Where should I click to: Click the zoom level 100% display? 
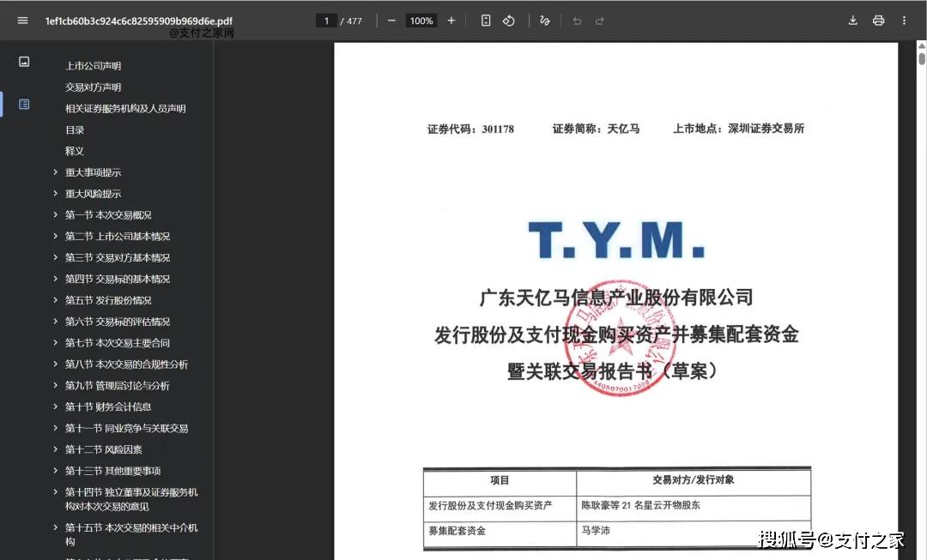(x=421, y=20)
